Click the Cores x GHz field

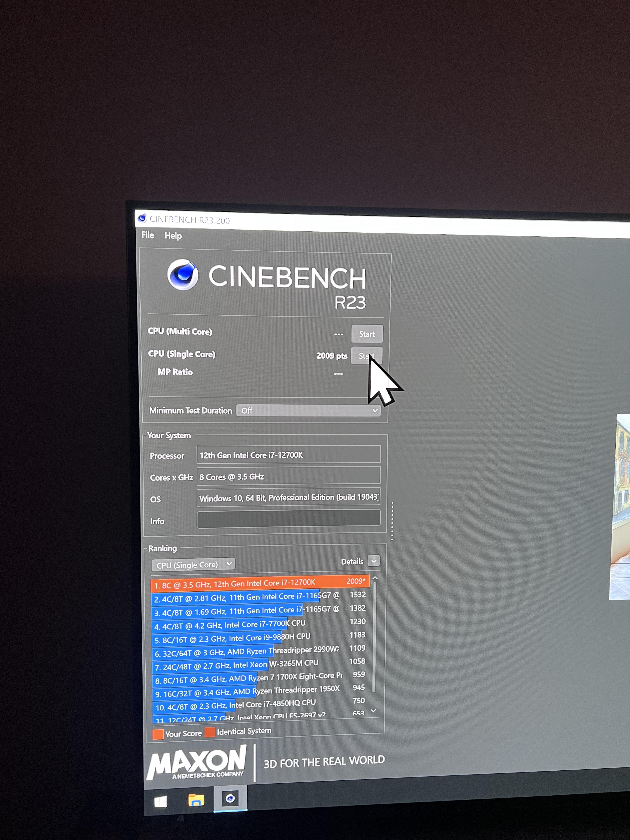[289, 476]
